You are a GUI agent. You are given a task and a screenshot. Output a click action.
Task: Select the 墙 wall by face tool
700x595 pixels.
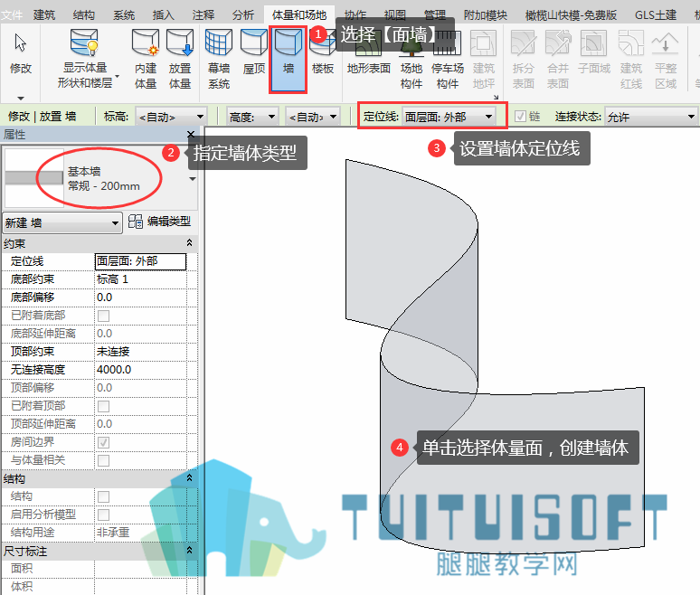[x=288, y=60]
